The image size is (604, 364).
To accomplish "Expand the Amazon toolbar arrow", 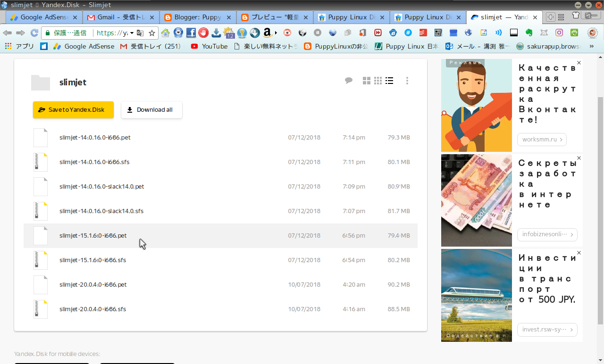I will pyautogui.click(x=276, y=33).
